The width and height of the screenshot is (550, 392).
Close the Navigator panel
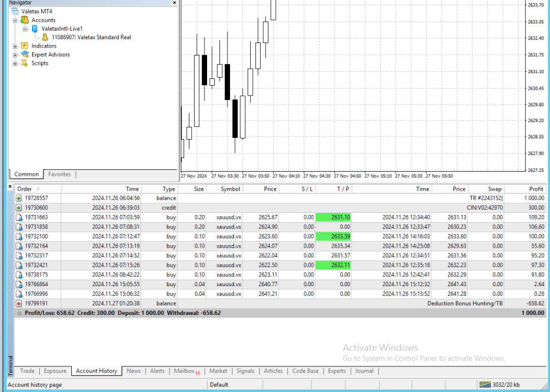[x=174, y=3]
